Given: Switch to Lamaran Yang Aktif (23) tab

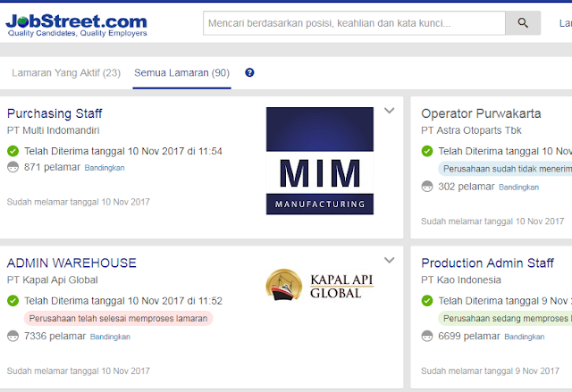Looking at the screenshot, I should click(66, 73).
